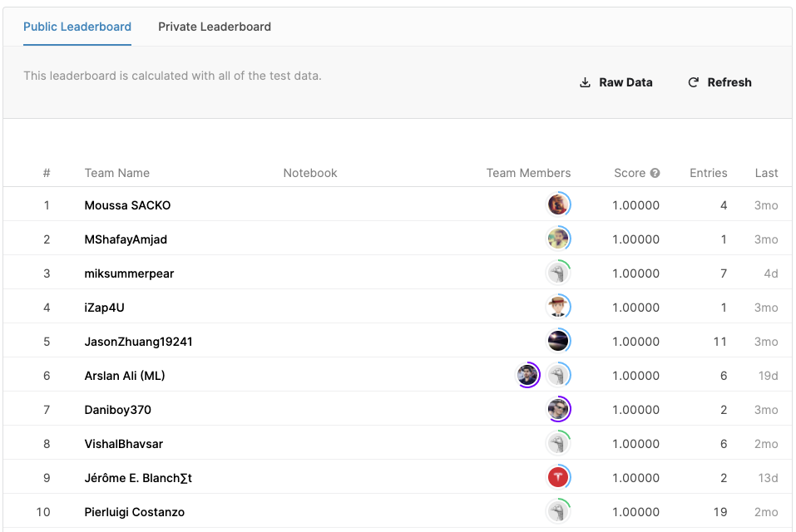Open the Moussa SACKO team link
The width and height of the screenshot is (796, 532).
click(x=127, y=205)
